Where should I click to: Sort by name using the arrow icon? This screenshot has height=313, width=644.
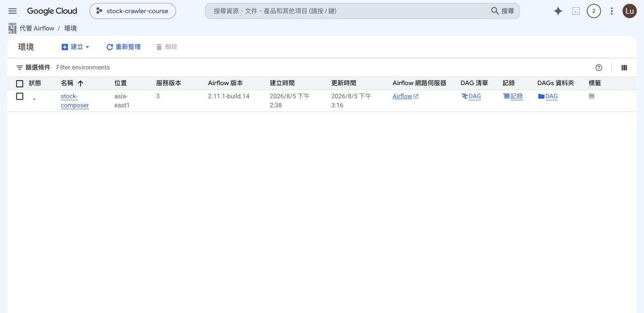pyautogui.click(x=80, y=83)
